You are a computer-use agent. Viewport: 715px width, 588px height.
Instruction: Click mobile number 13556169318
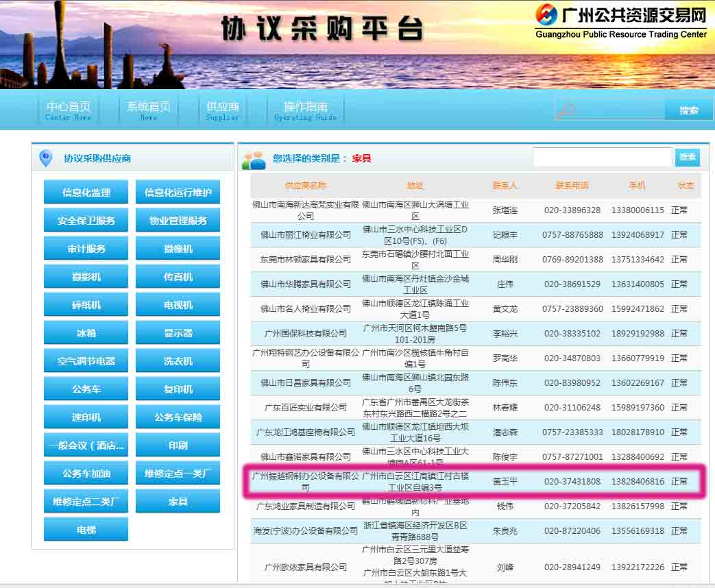(638, 530)
